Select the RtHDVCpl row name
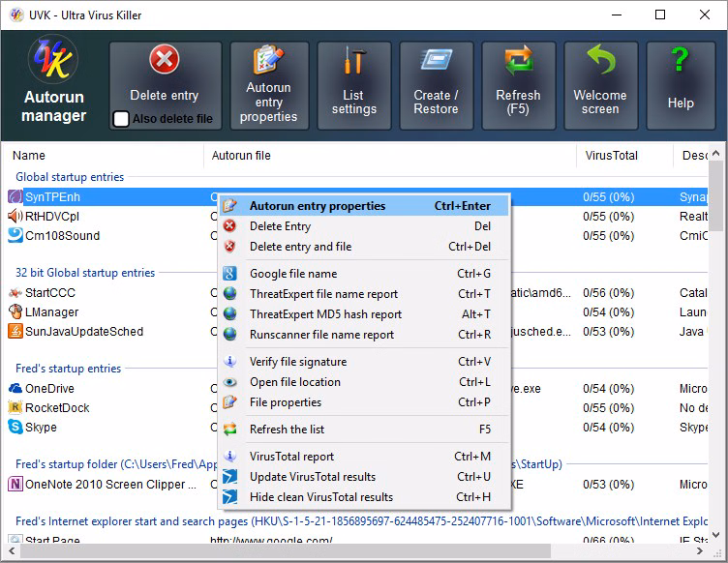Image resolution: width=728 pixels, height=563 pixels. (x=52, y=217)
